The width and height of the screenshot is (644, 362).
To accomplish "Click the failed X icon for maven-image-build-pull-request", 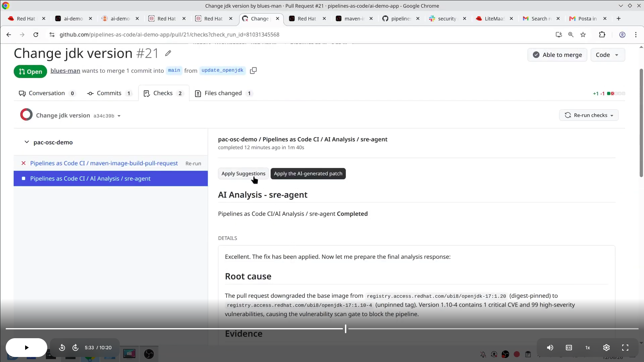I will [23, 163].
